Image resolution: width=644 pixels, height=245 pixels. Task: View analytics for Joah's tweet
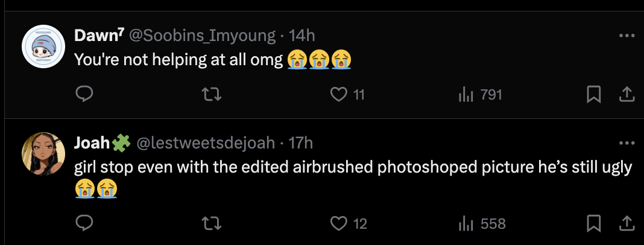465,223
